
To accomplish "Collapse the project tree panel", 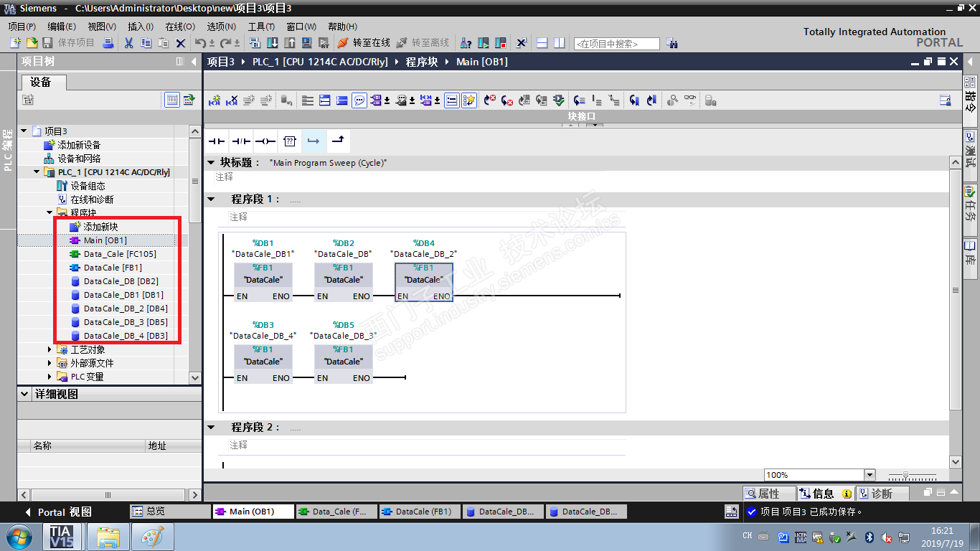I will (193, 62).
